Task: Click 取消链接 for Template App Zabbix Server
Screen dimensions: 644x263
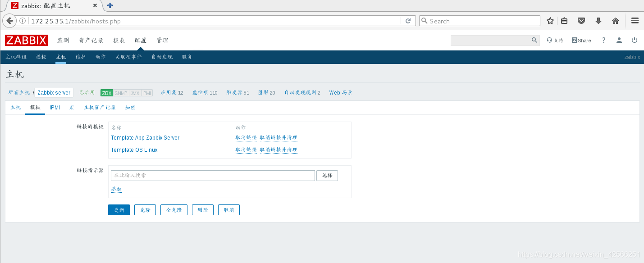Action: coord(246,138)
